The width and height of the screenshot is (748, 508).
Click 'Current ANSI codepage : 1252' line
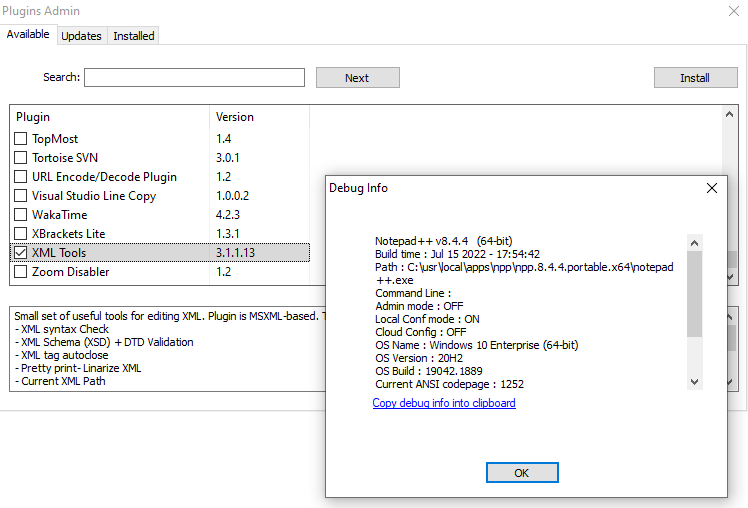click(x=449, y=384)
